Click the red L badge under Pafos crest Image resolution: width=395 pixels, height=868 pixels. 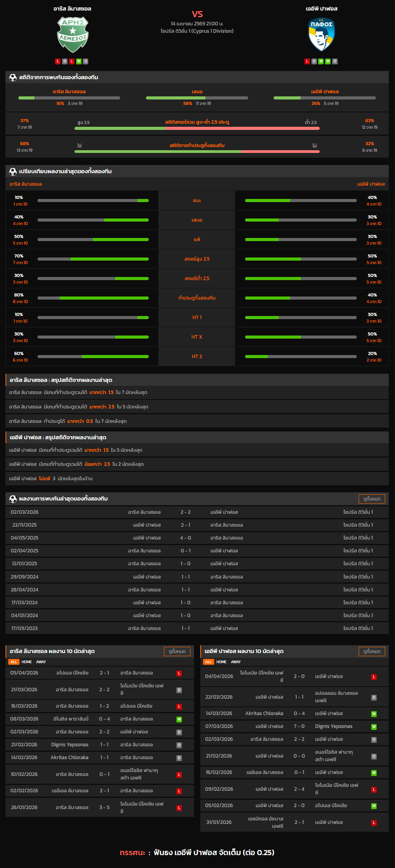point(307,61)
